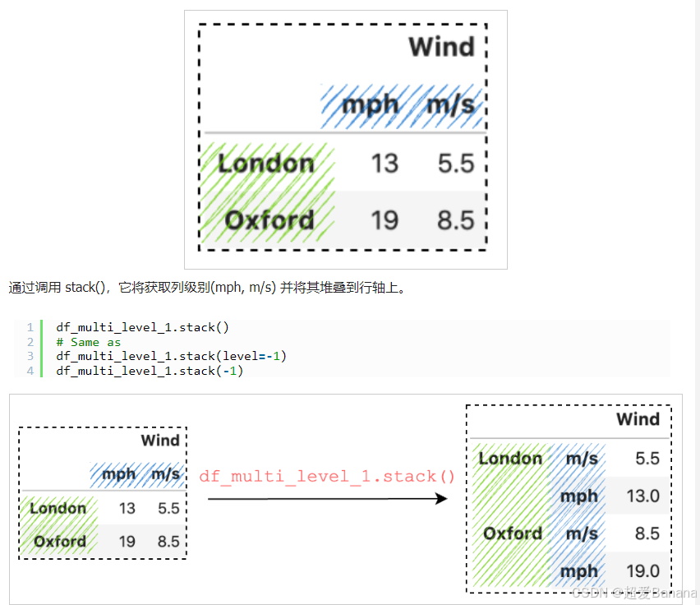Click the value 13.0 in stacked result table
The image size is (700, 605).
pyautogui.click(x=642, y=496)
